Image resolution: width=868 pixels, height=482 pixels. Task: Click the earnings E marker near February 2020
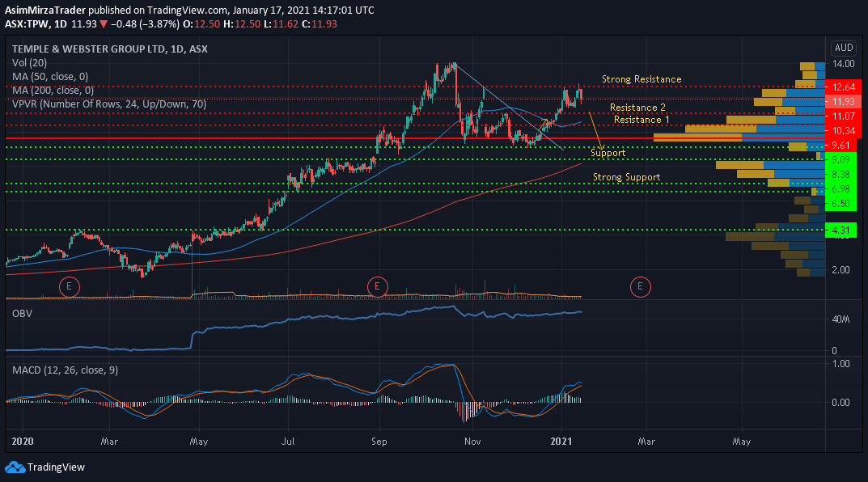[x=70, y=286]
